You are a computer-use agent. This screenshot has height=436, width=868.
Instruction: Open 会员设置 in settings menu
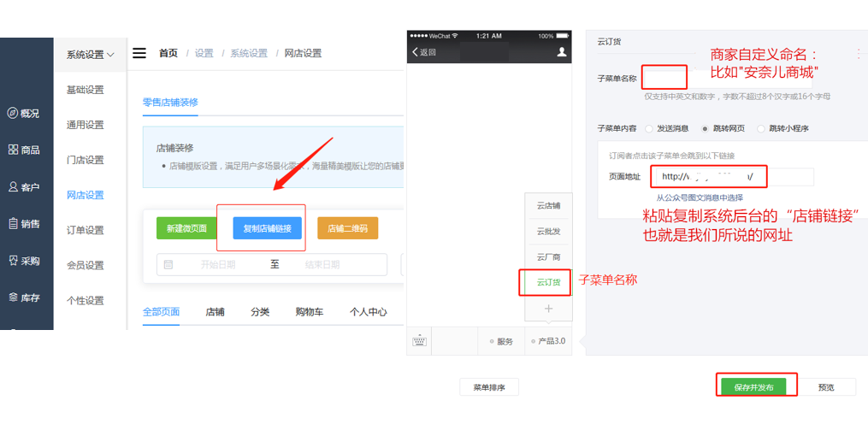[x=86, y=265]
